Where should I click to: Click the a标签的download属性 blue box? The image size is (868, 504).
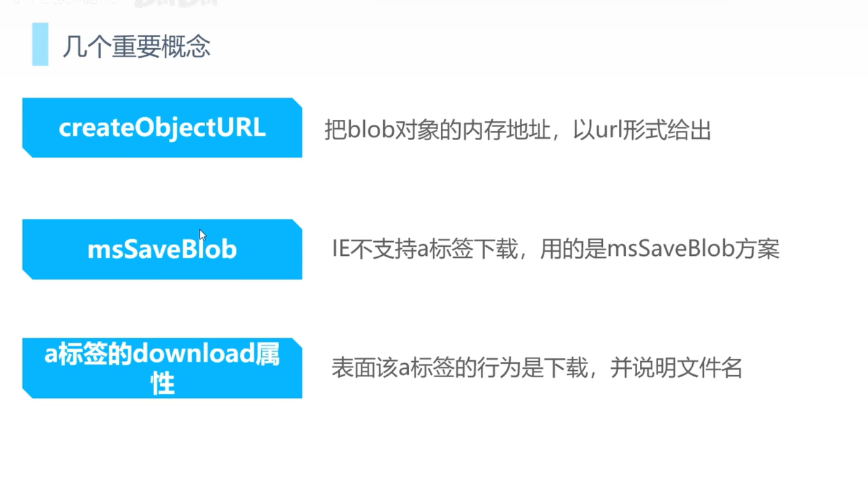162,368
